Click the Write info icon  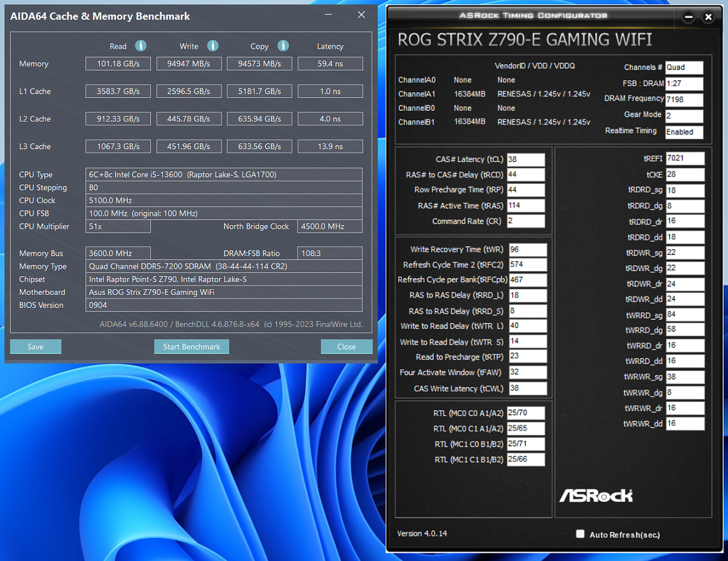(x=213, y=46)
